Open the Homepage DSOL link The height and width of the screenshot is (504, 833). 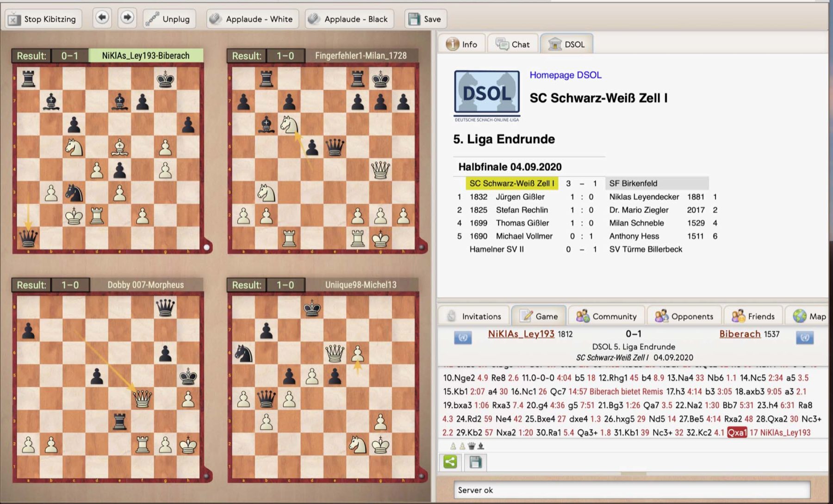(x=565, y=75)
